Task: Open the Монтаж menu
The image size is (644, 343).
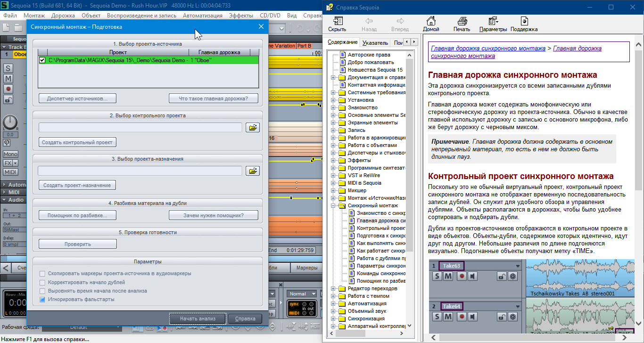Action: point(34,16)
